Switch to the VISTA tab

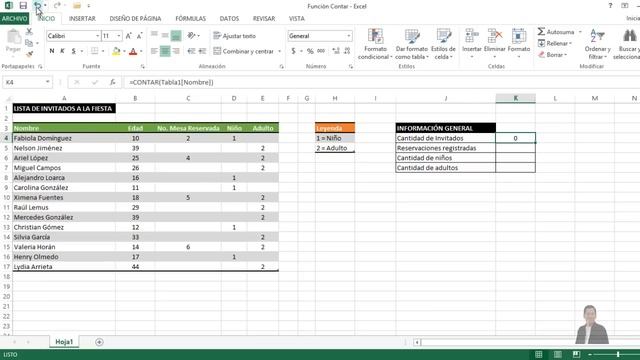[x=297, y=19]
